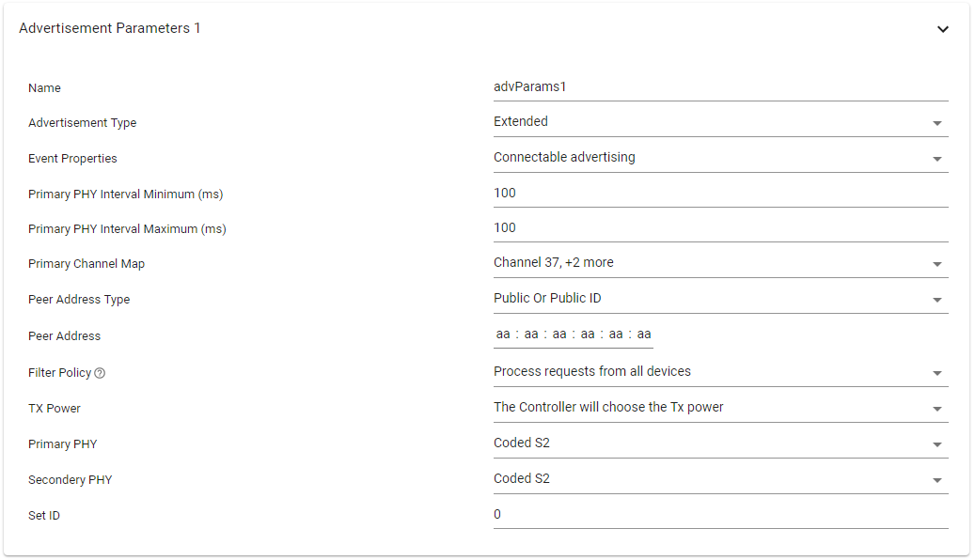Click the last octet of Peer Address
Image resolution: width=975 pixels, height=560 pixels.
coord(644,334)
